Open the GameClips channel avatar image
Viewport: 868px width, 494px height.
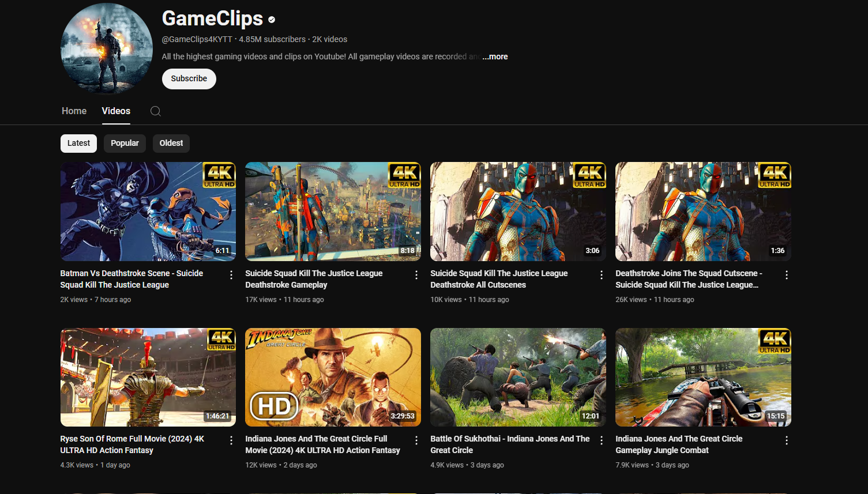(107, 48)
